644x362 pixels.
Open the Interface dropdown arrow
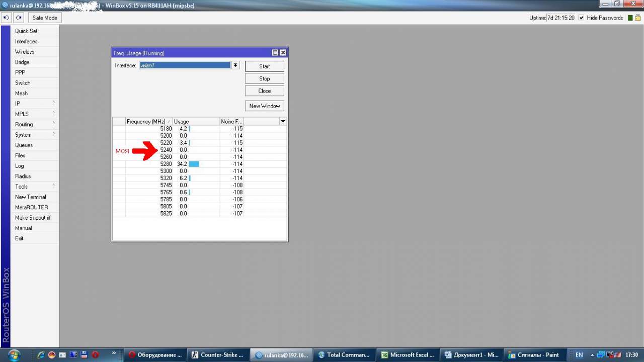235,65
